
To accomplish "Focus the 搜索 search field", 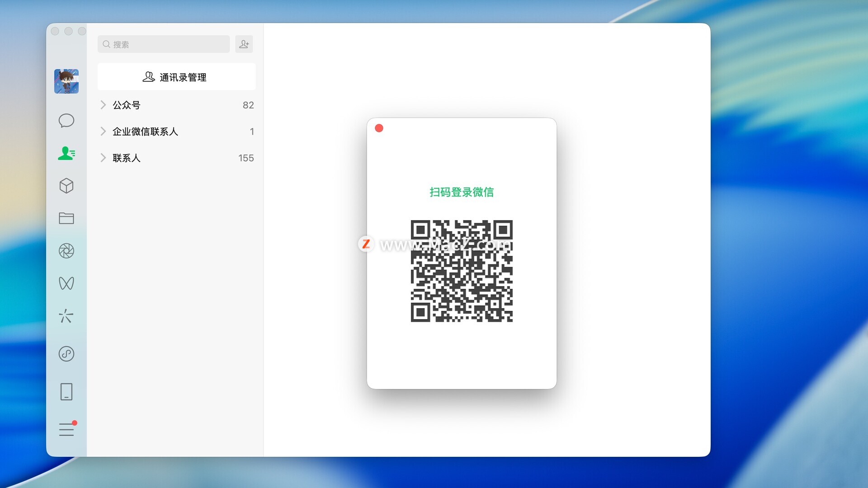I will 164,44.
